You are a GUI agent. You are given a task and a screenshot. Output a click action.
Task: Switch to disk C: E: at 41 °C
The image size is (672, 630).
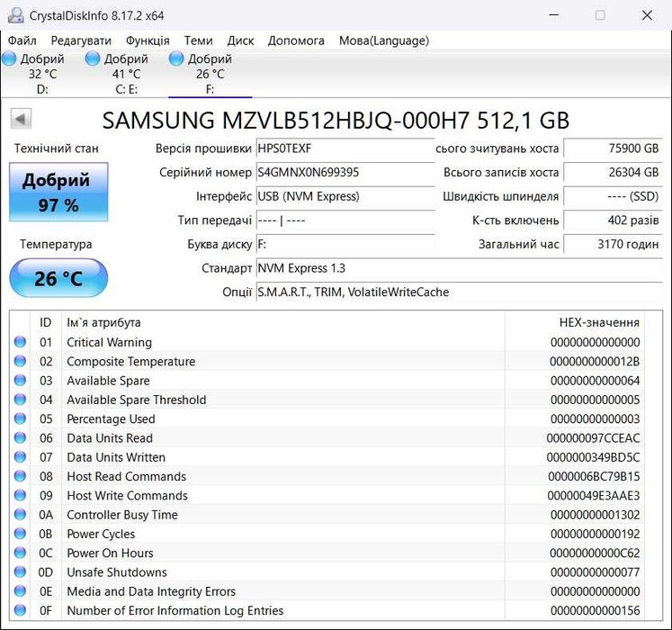coord(126,74)
